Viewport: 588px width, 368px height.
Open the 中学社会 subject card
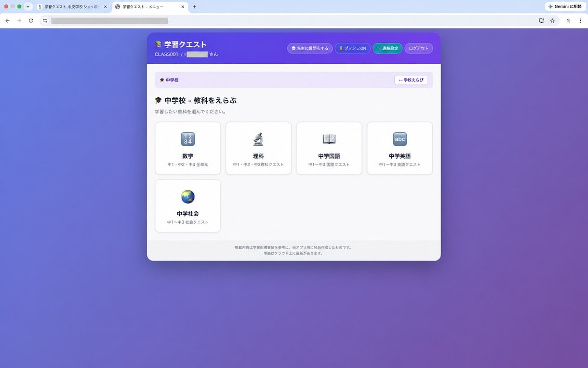(x=187, y=206)
